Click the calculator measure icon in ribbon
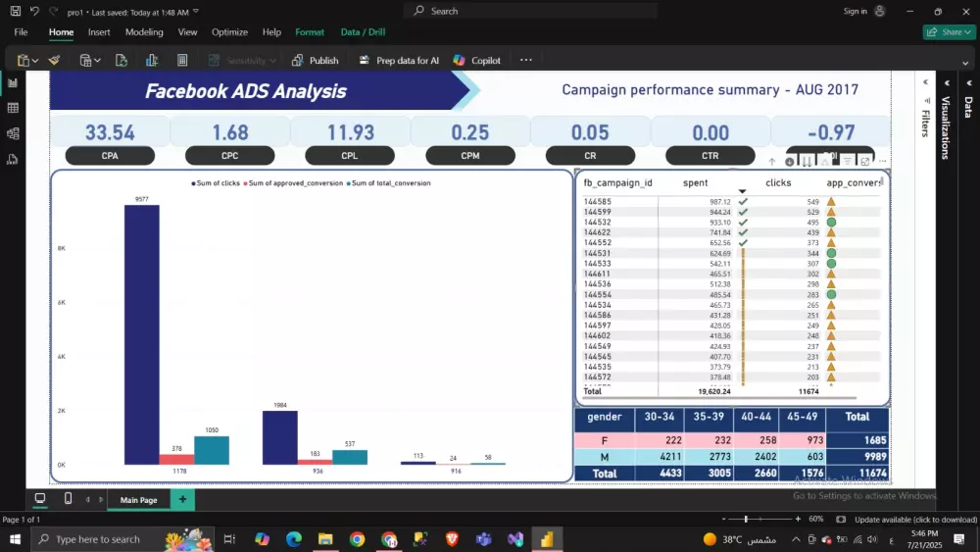Image resolution: width=980 pixels, height=552 pixels. (182, 60)
